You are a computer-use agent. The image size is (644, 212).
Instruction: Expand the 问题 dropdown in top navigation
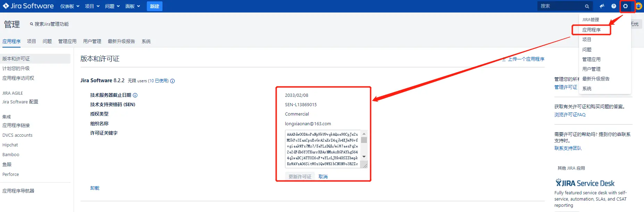click(x=112, y=6)
